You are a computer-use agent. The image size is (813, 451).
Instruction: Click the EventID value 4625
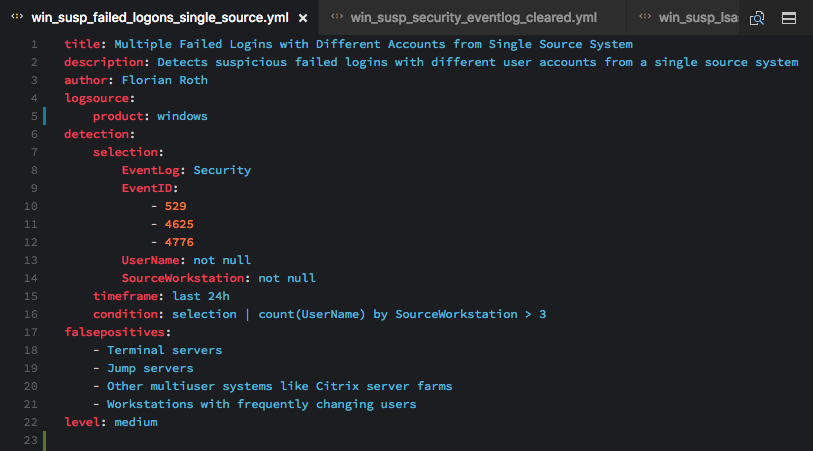tap(179, 224)
